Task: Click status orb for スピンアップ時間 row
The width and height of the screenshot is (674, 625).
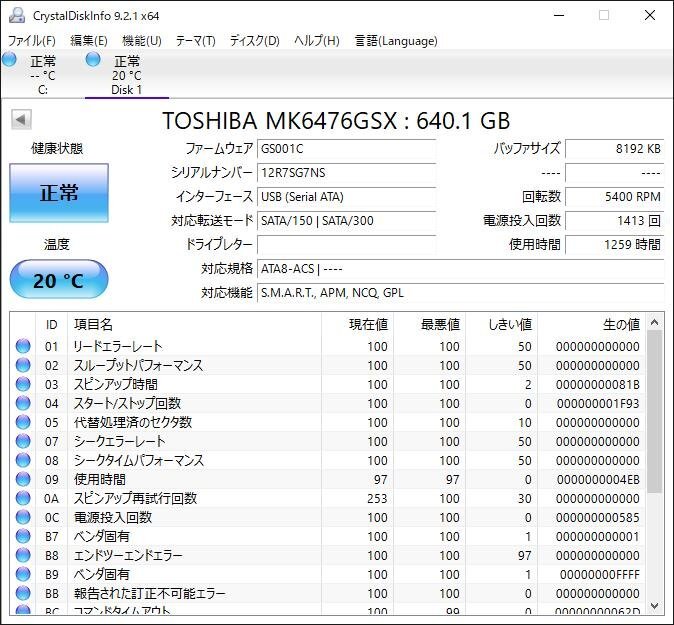Action: pos(23,385)
